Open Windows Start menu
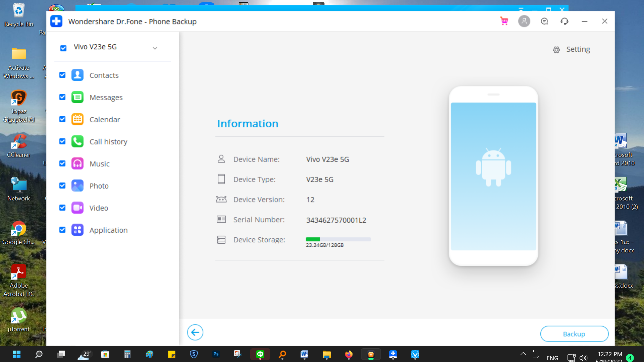The width and height of the screenshot is (644, 362). [x=16, y=354]
